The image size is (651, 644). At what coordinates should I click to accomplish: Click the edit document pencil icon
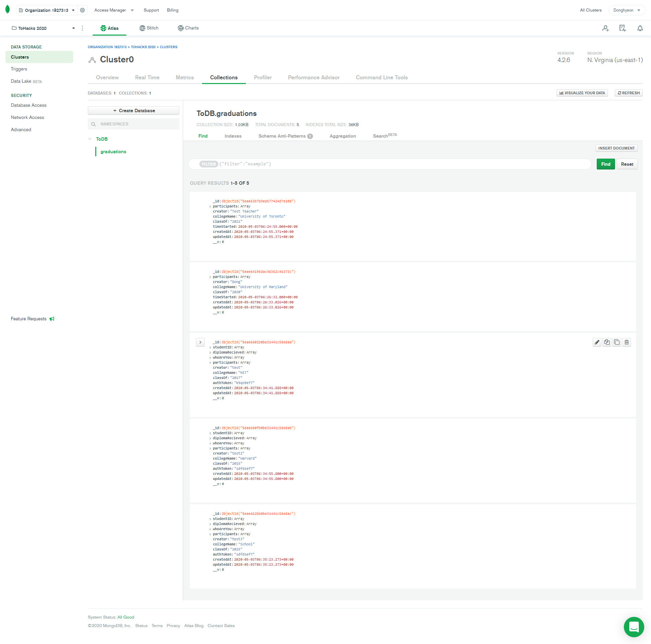tap(597, 342)
